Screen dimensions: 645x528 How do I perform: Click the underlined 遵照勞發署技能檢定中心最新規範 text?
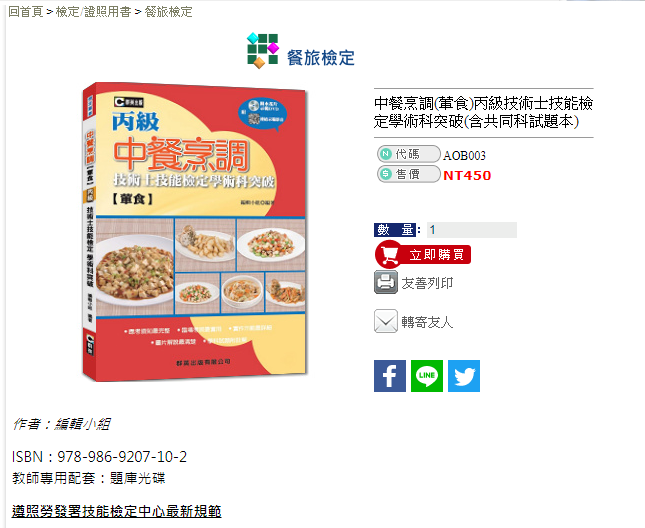pos(116,511)
